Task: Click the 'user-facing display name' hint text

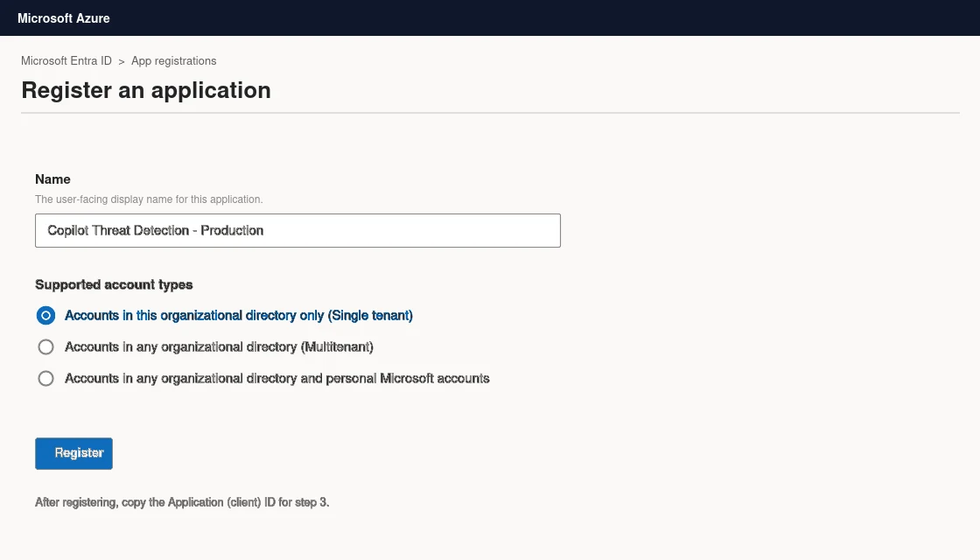Action: tap(149, 199)
